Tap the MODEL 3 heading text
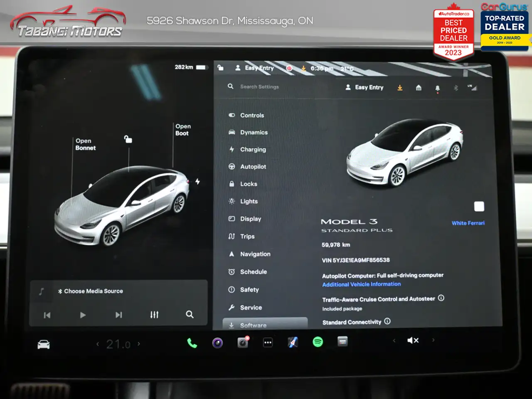This screenshot has width=532, height=399. pos(349,222)
